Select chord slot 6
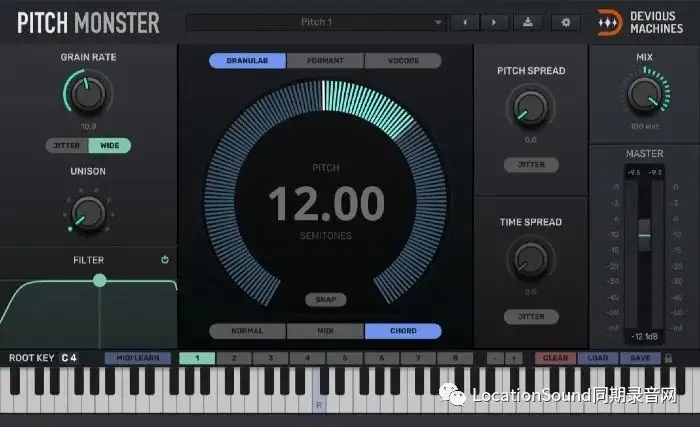The image size is (700, 427). coord(381,358)
